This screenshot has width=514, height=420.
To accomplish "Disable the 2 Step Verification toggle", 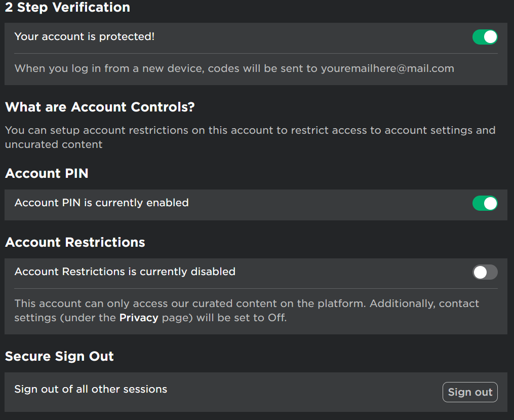I will tap(485, 37).
